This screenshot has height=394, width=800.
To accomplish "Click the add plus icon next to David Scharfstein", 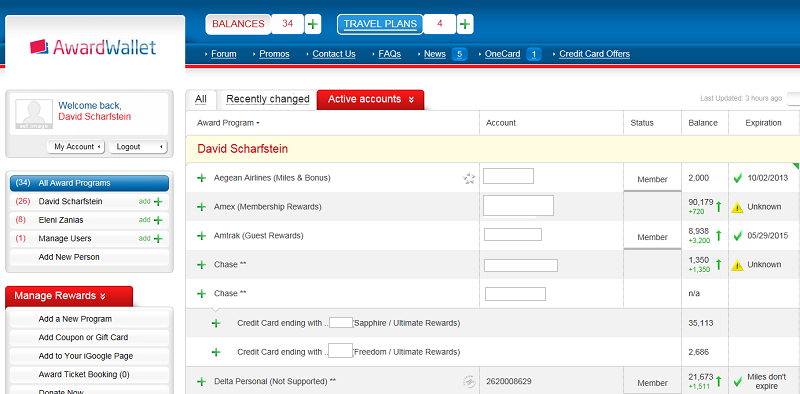I will point(158,202).
